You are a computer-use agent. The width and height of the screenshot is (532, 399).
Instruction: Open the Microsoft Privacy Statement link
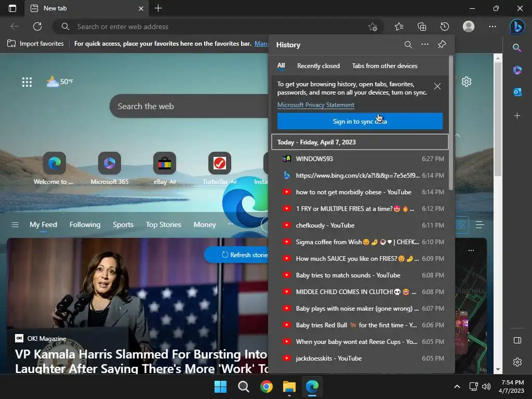click(x=315, y=105)
